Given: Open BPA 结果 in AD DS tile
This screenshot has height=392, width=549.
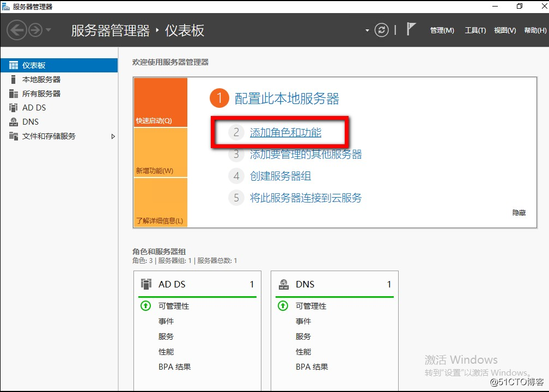Looking at the screenshot, I should [x=174, y=367].
